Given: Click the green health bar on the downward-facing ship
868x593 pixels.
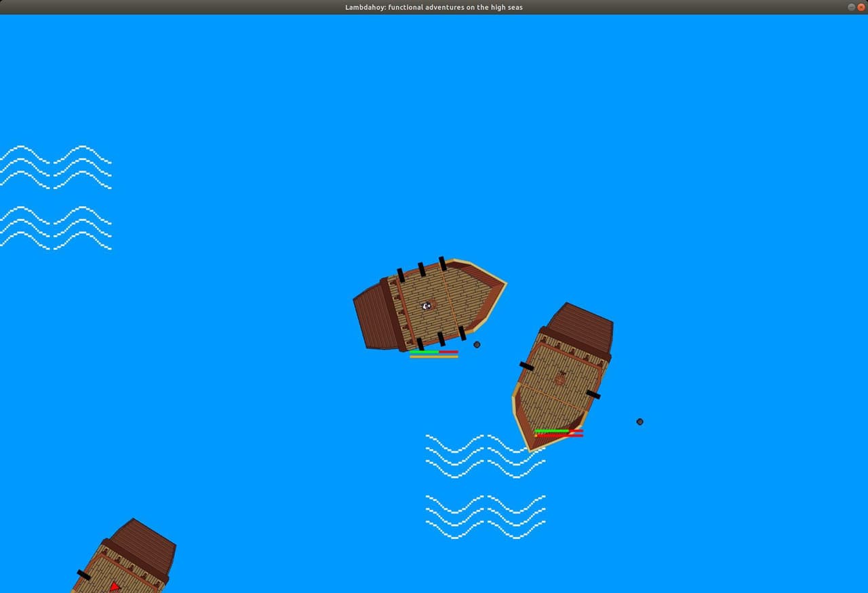Looking at the screenshot, I should point(552,430).
